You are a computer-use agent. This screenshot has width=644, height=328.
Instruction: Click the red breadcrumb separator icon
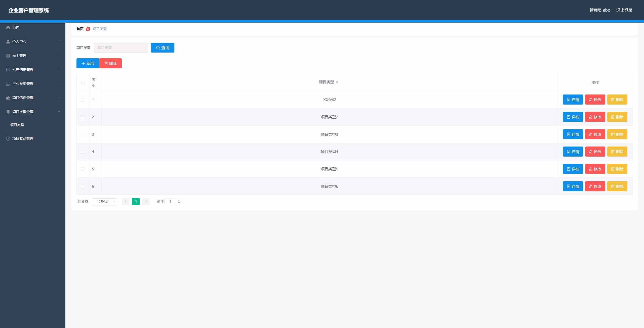(x=88, y=29)
